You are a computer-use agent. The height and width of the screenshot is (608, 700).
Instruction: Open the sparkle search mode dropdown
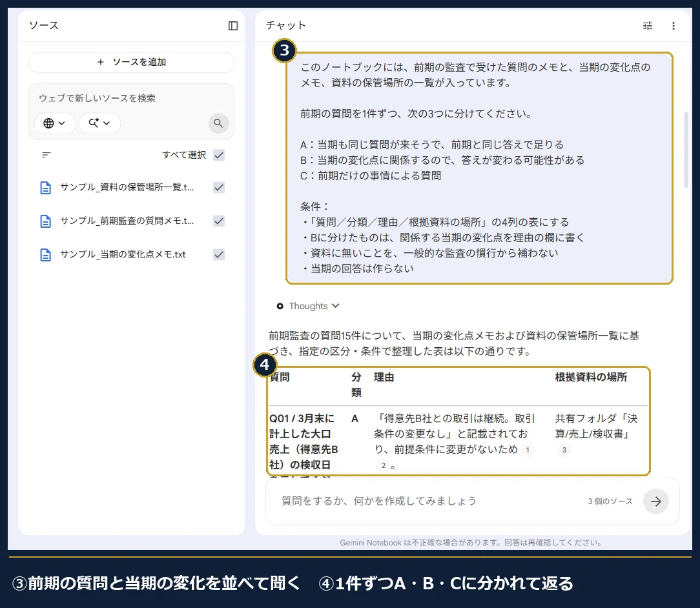point(99,123)
